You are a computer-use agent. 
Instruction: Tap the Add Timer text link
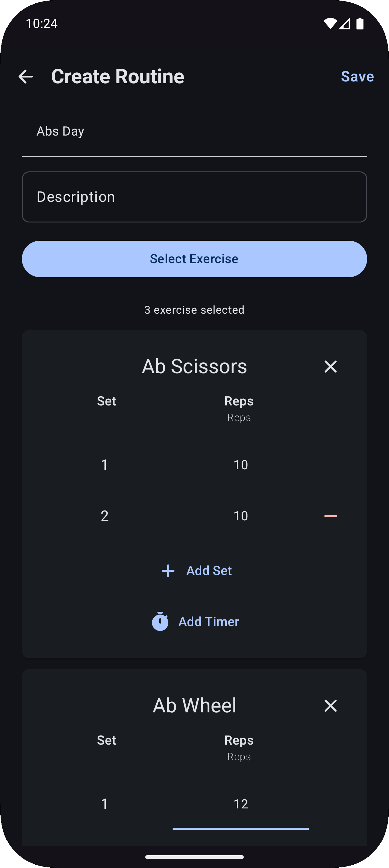click(x=208, y=622)
